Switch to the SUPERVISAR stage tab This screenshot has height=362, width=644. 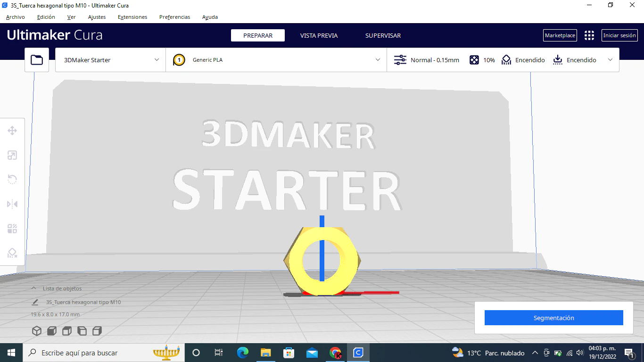[x=383, y=35]
